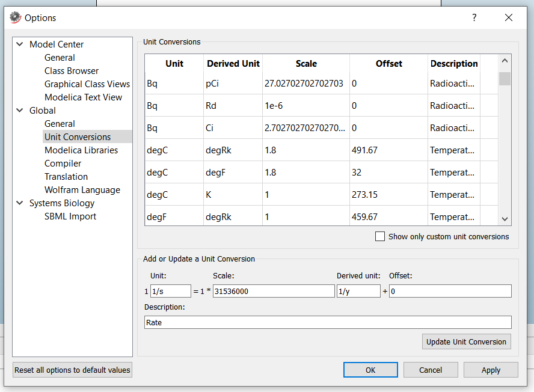Select General under Model Center
This screenshot has height=392, width=534.
tap(60, 58)
